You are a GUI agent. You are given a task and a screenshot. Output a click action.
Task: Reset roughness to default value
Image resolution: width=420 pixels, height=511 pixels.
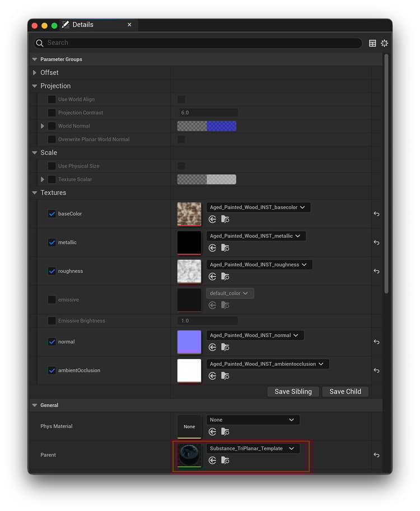click(376, 271)
